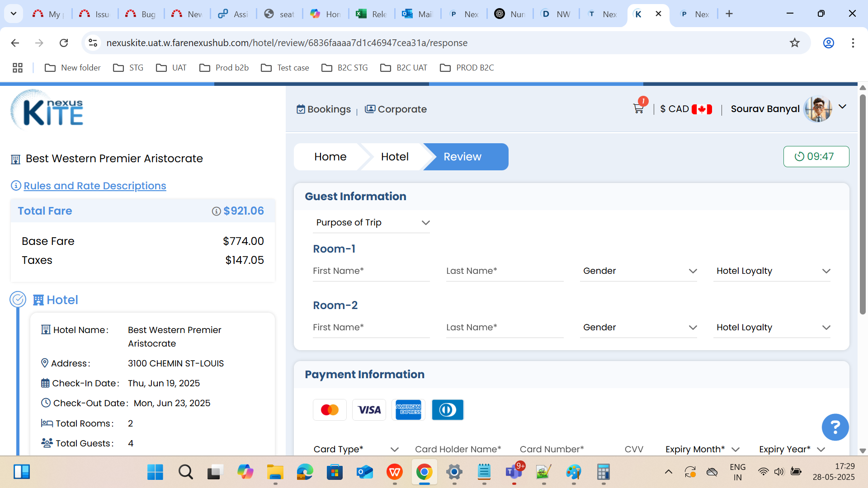Click the Canadian flag currency icon
The image size is (868, 488).
point(702,109)
